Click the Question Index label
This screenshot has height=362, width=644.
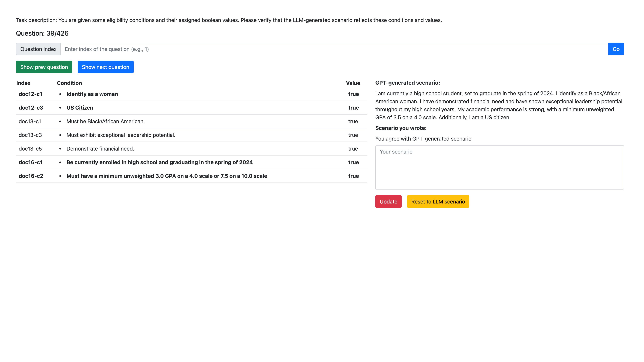[38, 49]
